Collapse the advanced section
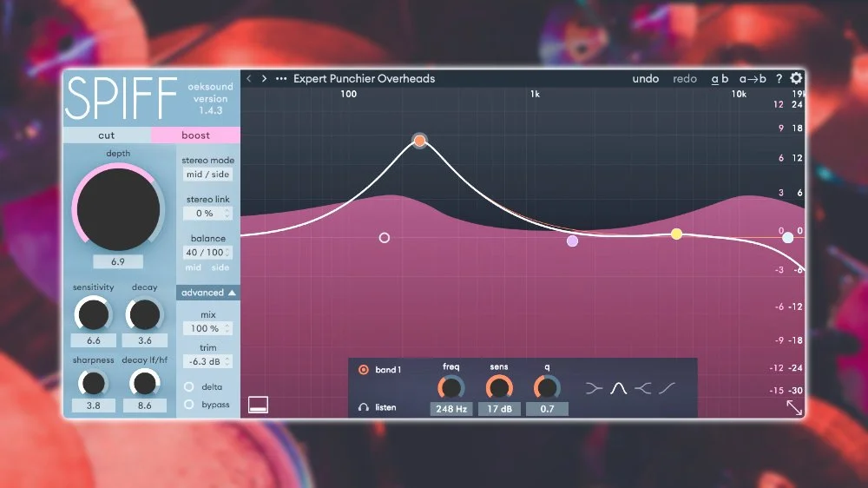The image size is (868, 488). point(208,293)
